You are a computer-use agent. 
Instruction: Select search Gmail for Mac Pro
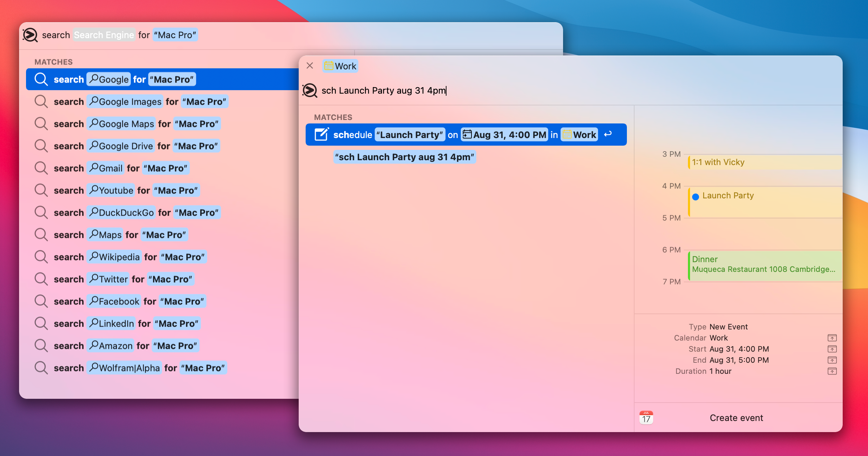coord(162,168)
